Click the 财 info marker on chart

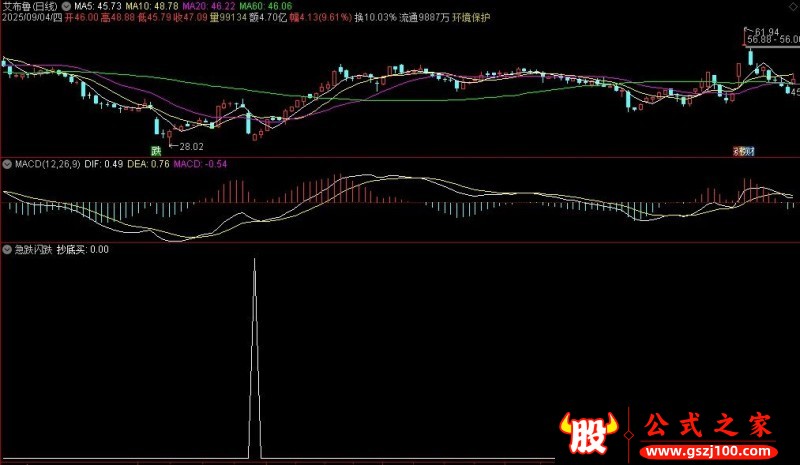749,151
